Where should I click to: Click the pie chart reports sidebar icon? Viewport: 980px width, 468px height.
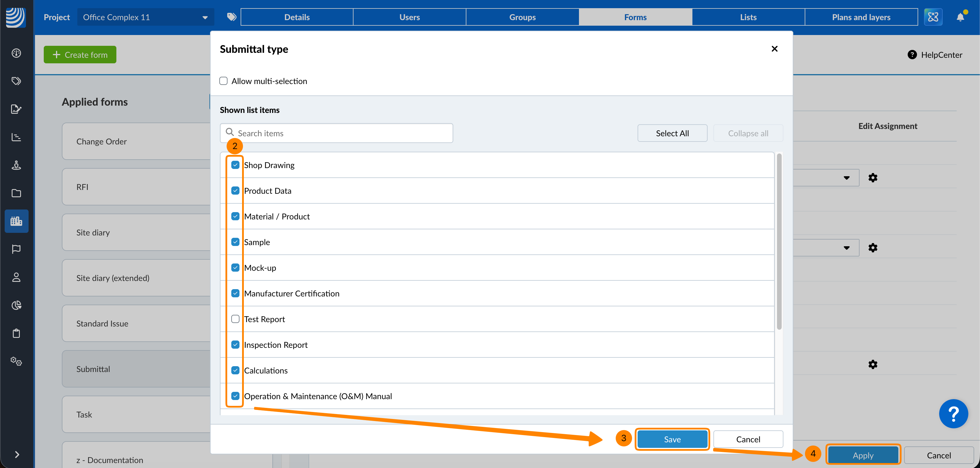click(16, 305)
